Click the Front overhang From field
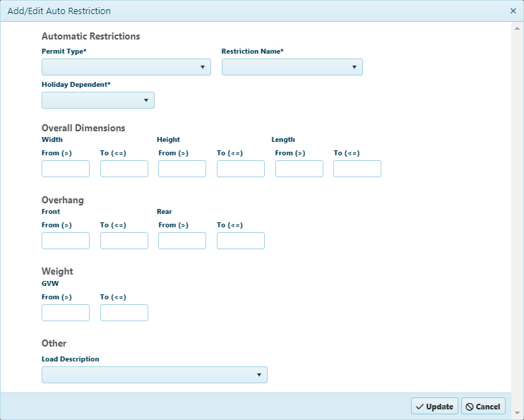Image resolution: width=524 pixels, height=420 pixels. point(66,241)
